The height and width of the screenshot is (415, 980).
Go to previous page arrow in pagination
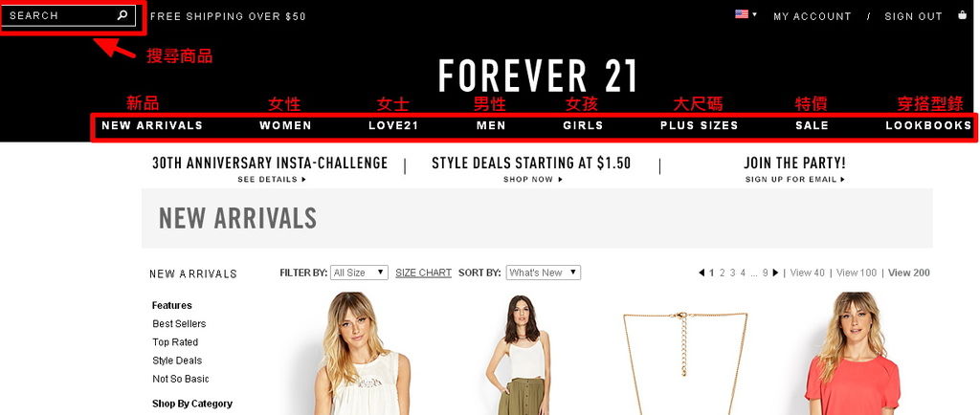point(702,273)
